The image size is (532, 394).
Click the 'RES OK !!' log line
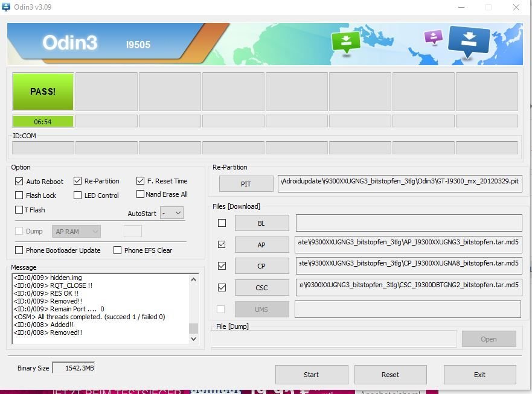click(x=46, y=293)
